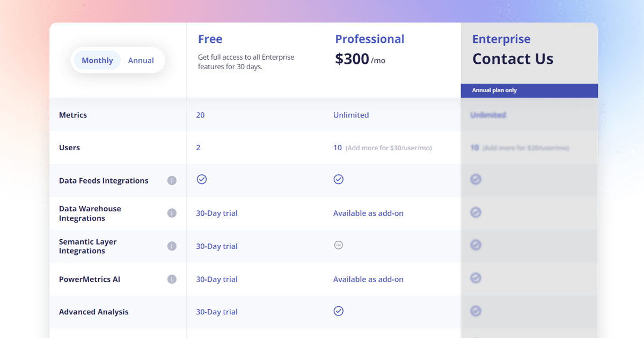Click the $300 /mo Professional price
Image resolution: width=644 pixels, height=338 pixels.
pyautogui.click(x=360, y=59)
